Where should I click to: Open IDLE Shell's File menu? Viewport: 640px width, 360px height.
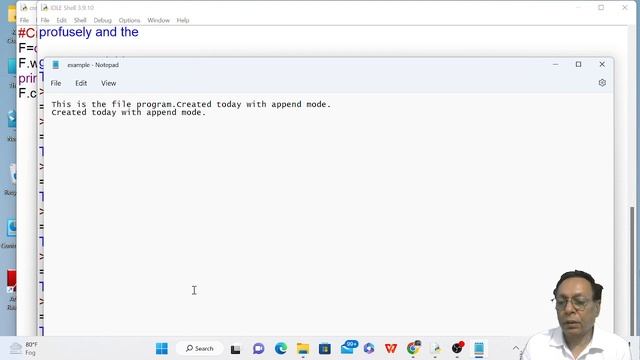coord(45,20)
